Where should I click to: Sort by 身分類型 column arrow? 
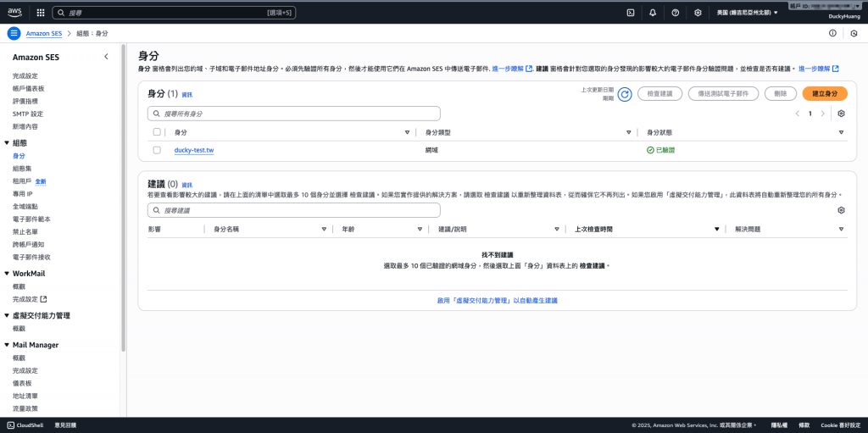click(x=629, y=132)
